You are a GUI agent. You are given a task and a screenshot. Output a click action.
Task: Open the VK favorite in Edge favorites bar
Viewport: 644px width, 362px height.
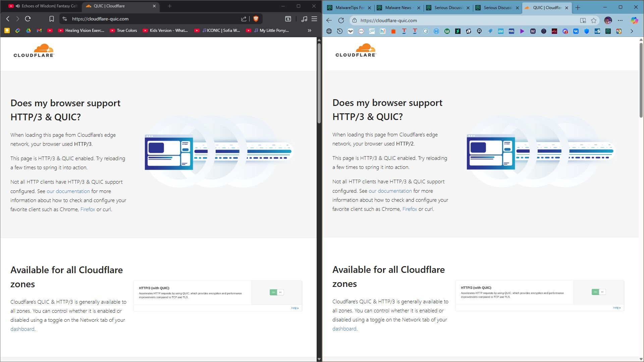point(576,31)
